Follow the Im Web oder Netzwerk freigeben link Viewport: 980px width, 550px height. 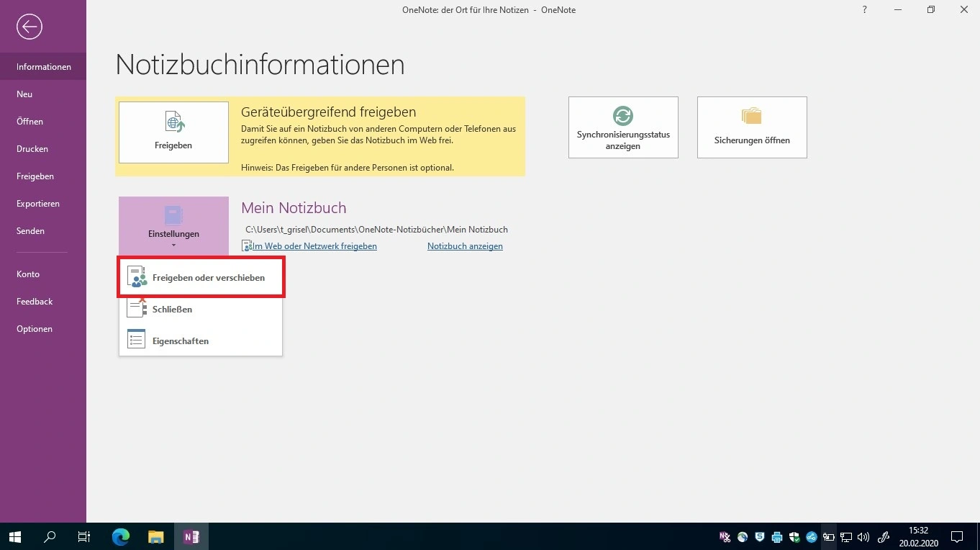314,246
